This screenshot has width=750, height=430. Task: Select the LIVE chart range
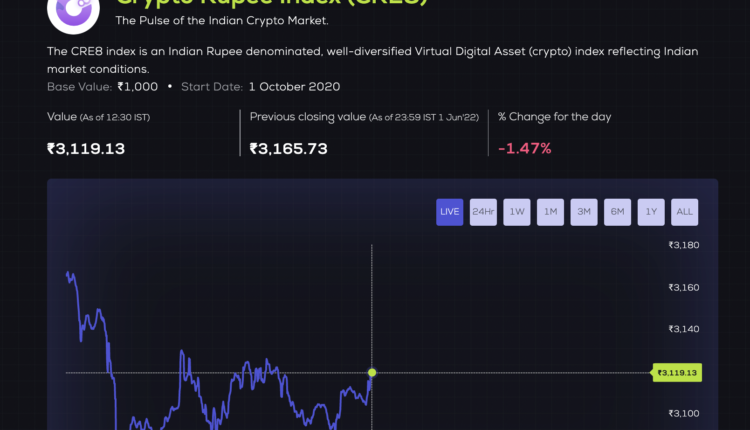450,212
